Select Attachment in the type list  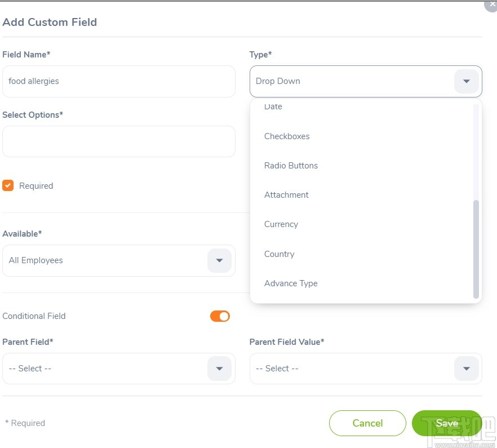[286, 195]
